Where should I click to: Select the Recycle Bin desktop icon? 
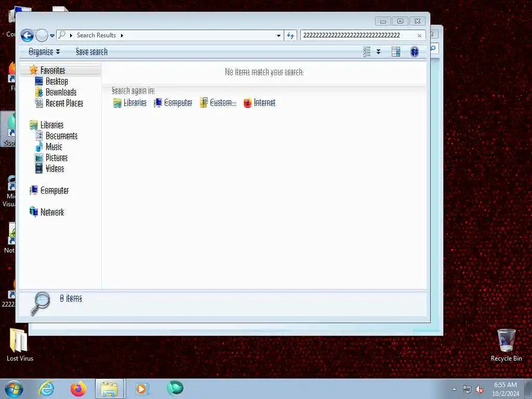506,345
